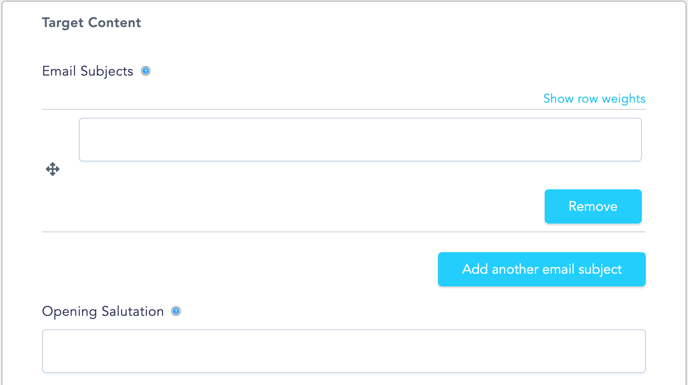Viewport: 688px width, 385px height.
Task: Show row weights for email subjects
Action: [594, 98]
